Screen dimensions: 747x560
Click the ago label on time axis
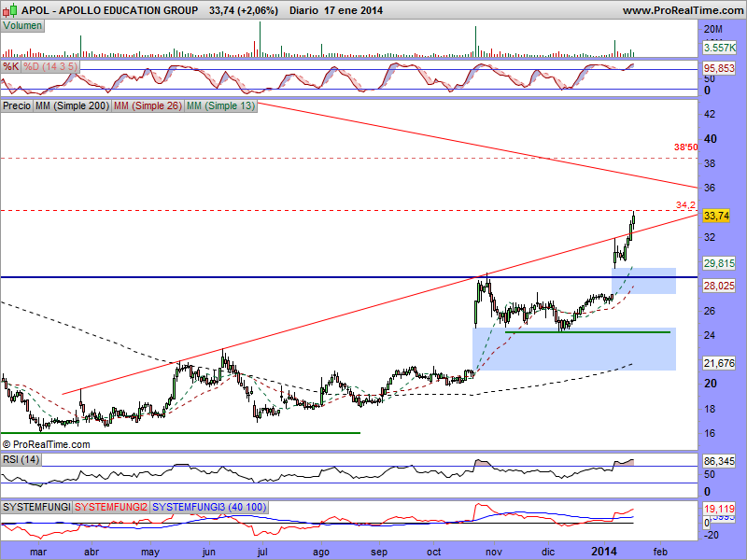point(321,552)
